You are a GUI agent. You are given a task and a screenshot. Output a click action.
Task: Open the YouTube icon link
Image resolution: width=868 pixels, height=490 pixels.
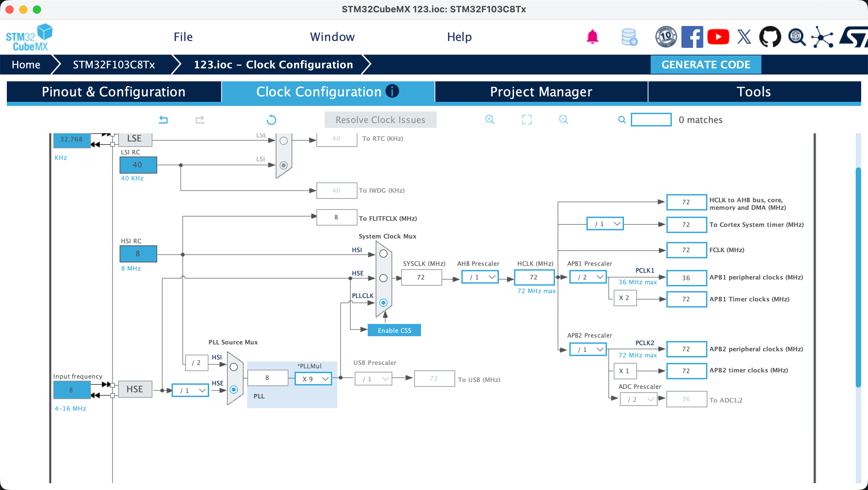(x=718, y=37)
